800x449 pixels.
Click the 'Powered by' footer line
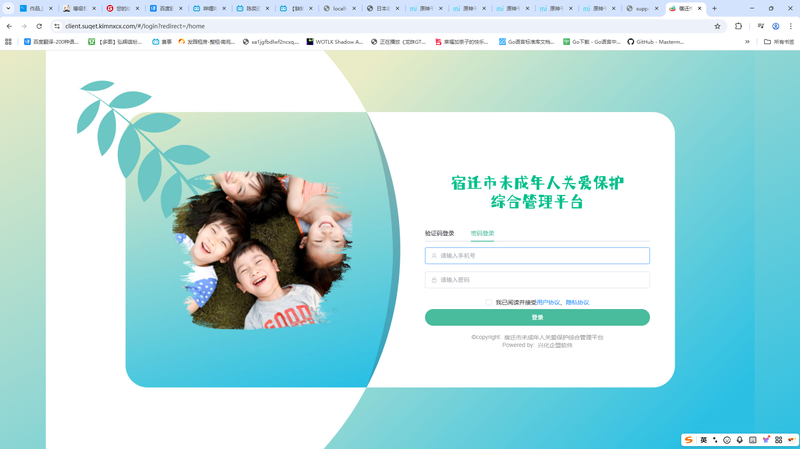coord(537,345)
